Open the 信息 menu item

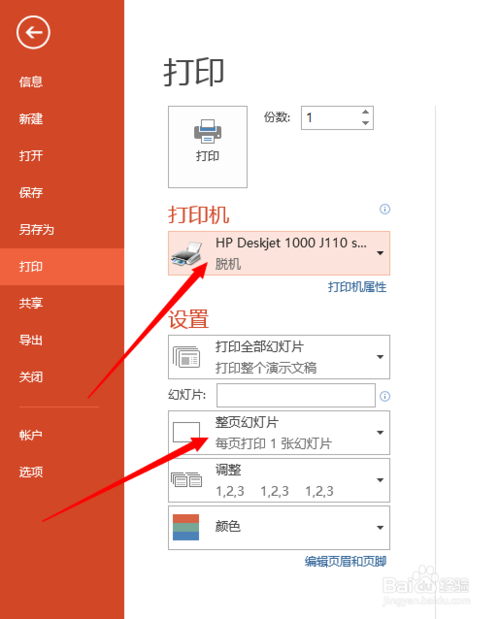tap(31, 82)
